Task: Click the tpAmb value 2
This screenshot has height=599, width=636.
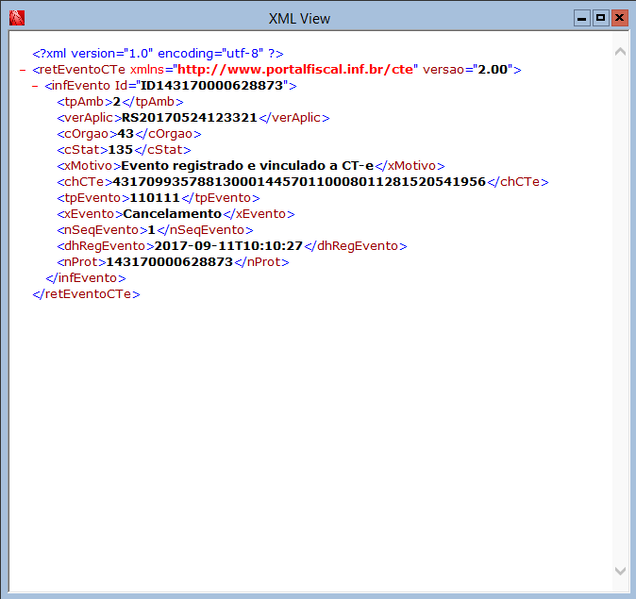Action: (117, 101)
